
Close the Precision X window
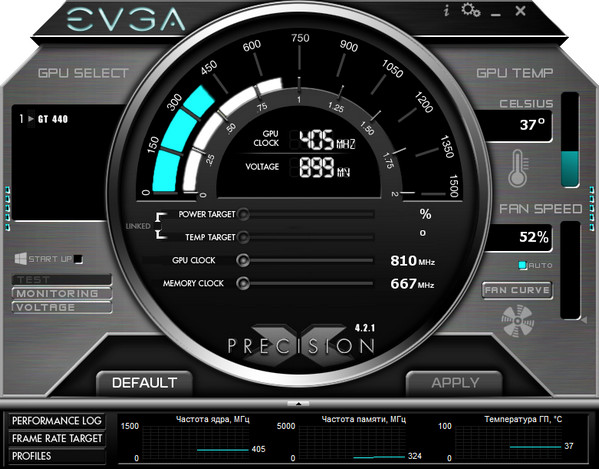click(x=520, y=11)
